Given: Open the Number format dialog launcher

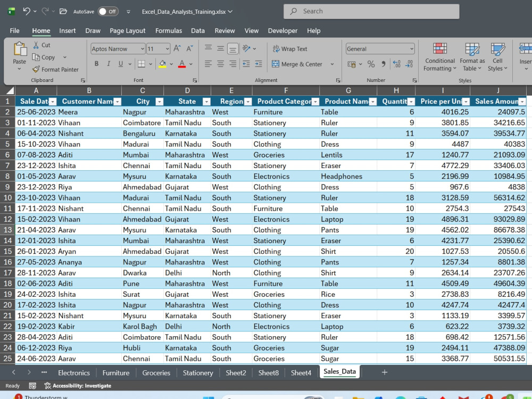Looking at the screenshot, I should [414, 80].
